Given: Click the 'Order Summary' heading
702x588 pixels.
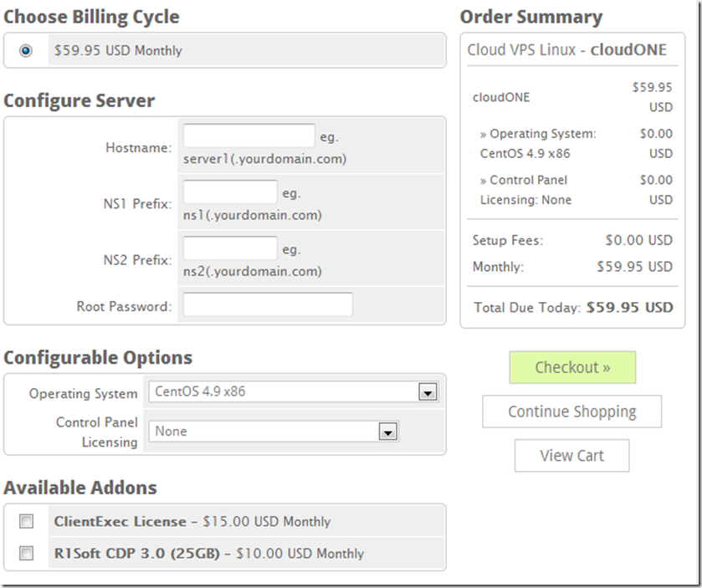Looking at the screenshot, I should coord(531,17).
